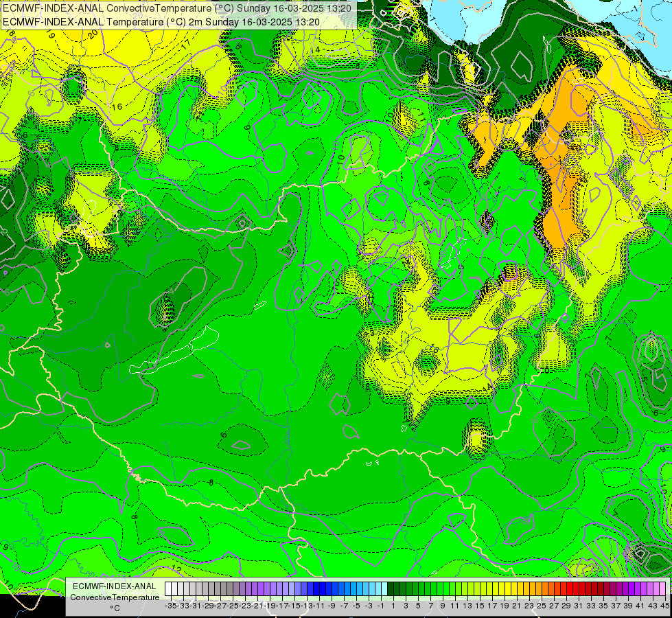The image size is (672, 618).
Task: Click the 17 contour label on the map
Action: (186, 43)
